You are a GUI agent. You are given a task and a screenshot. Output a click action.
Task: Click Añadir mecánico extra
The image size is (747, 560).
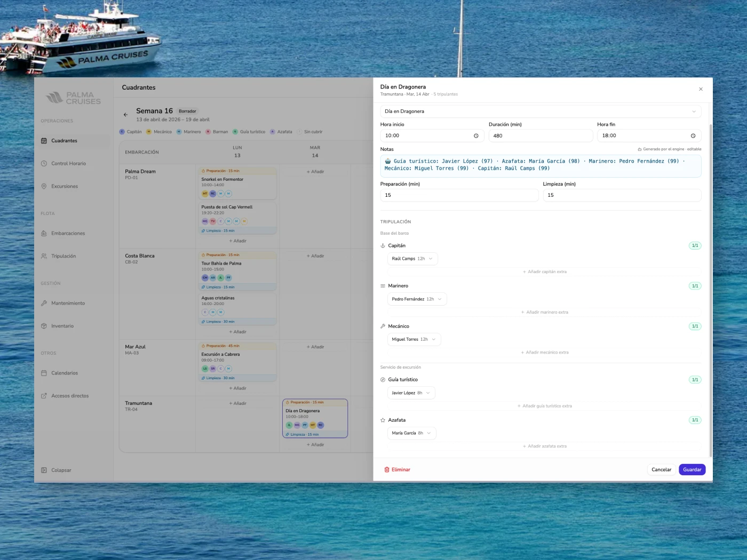click(x=544, y=353)
